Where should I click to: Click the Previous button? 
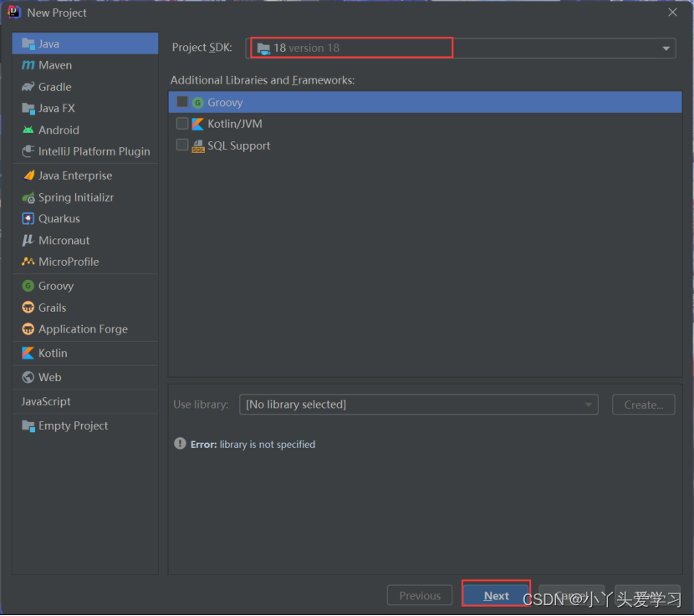(x=420, y=596)
